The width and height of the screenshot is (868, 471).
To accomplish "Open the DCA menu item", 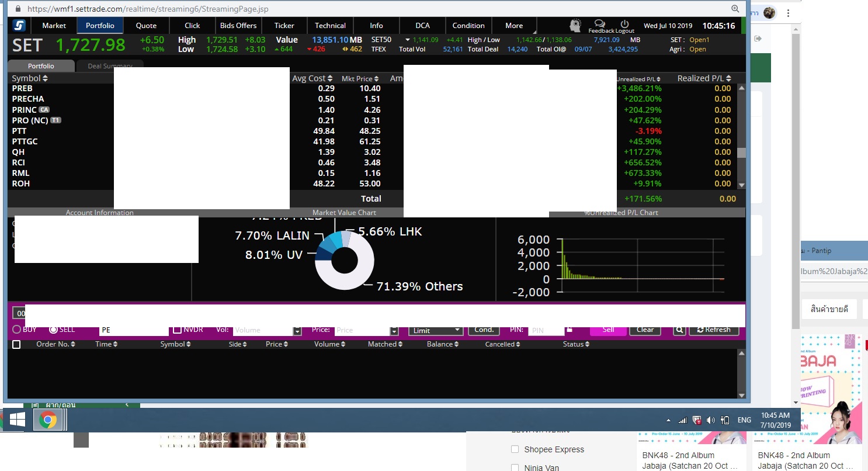I will click(422, 26).
